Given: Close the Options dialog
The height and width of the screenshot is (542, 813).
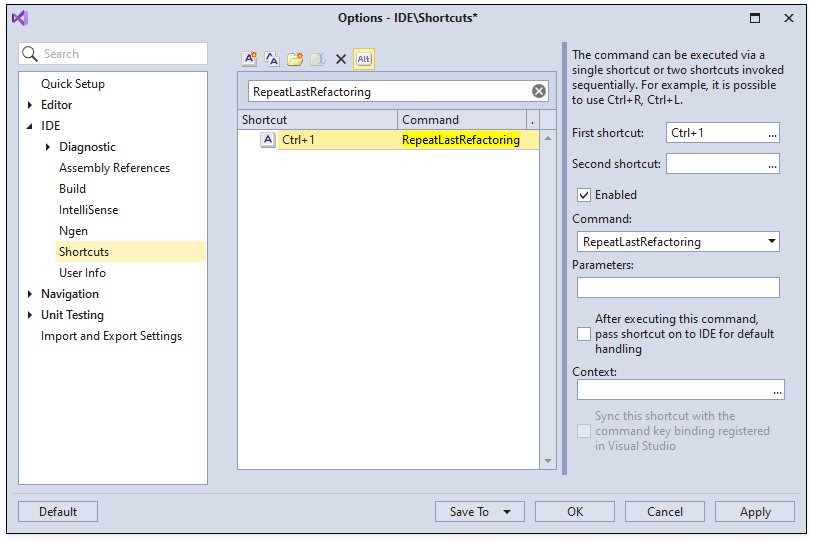Looking at the screenshot, I should coord(789,18).
